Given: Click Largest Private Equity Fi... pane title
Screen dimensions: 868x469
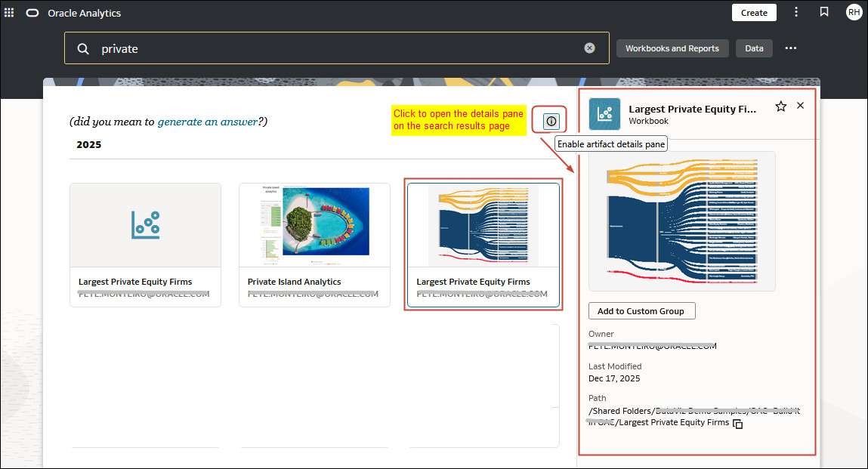Looking at the screenshot, I should coord(693,109).
